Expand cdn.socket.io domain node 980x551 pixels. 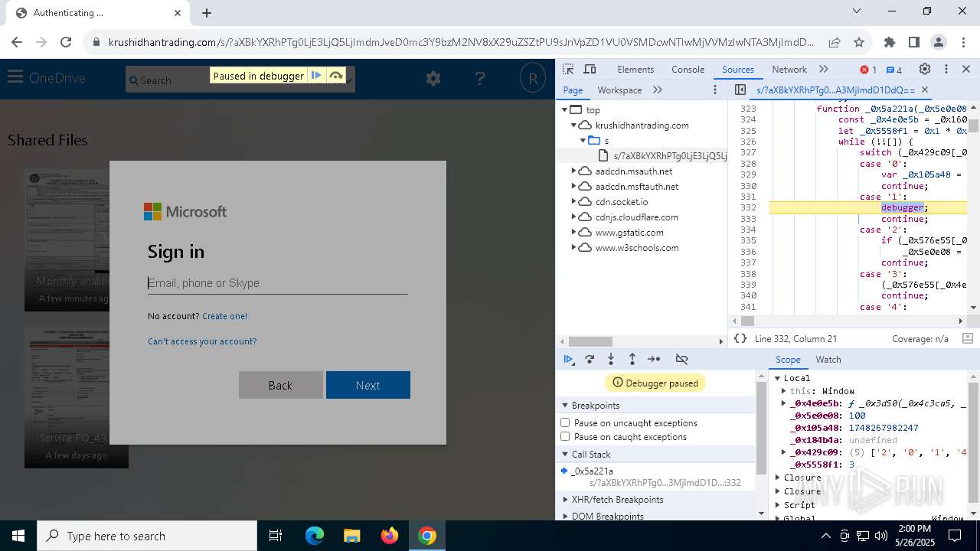(x=573, y=202)
